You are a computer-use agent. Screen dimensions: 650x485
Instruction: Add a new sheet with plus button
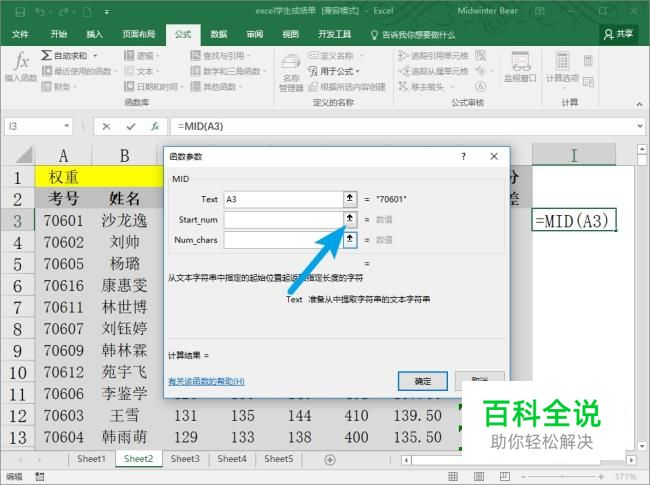pos(330,460)
